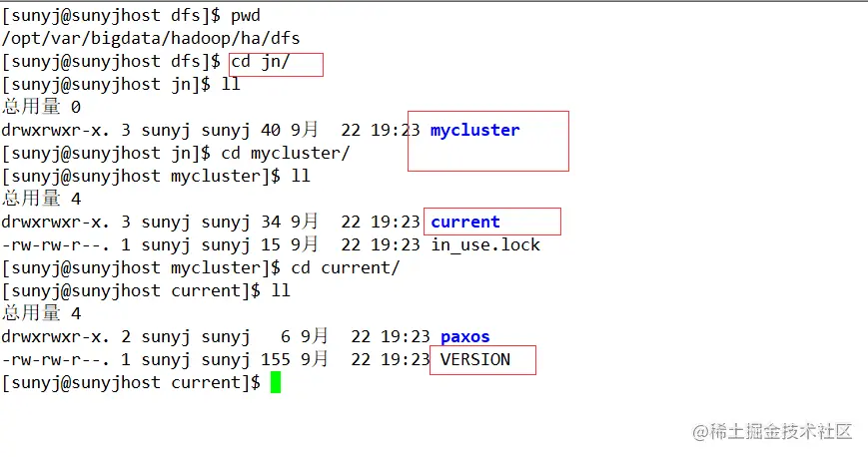Click the in_use.lock file name
This screenshot has height=457, width=868.
pos(485,245)
